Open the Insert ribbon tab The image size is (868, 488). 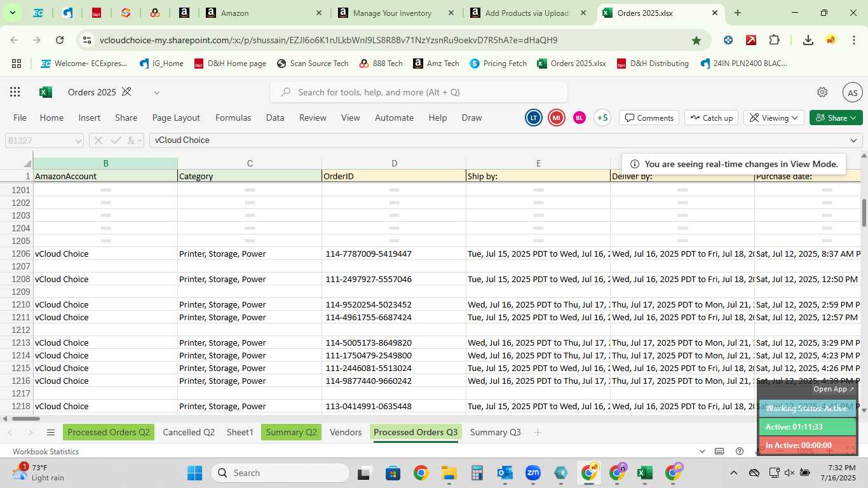[90, 118]
